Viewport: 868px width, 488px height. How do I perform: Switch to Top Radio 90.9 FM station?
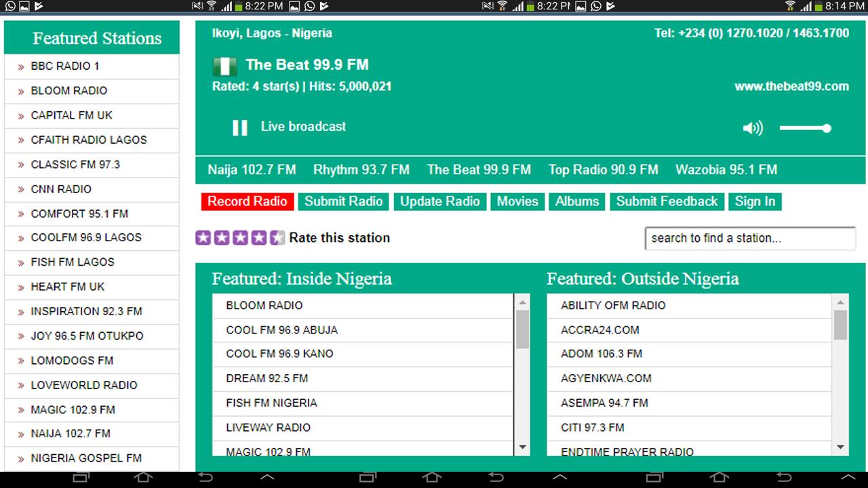coord(604,169)
